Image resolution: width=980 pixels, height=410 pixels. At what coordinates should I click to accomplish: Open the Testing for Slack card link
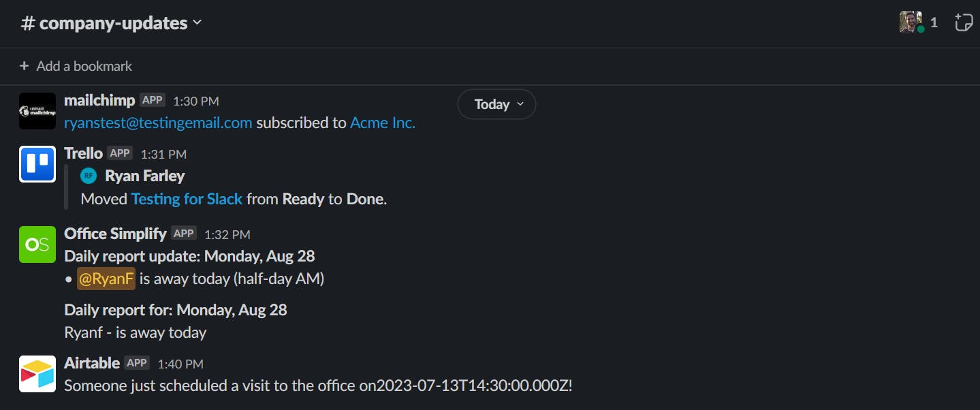pyautogui.click(x=187, y=200)
